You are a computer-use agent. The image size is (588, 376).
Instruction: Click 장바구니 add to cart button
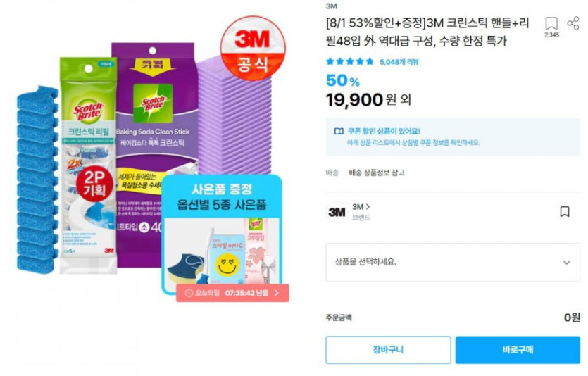(388, 350)
